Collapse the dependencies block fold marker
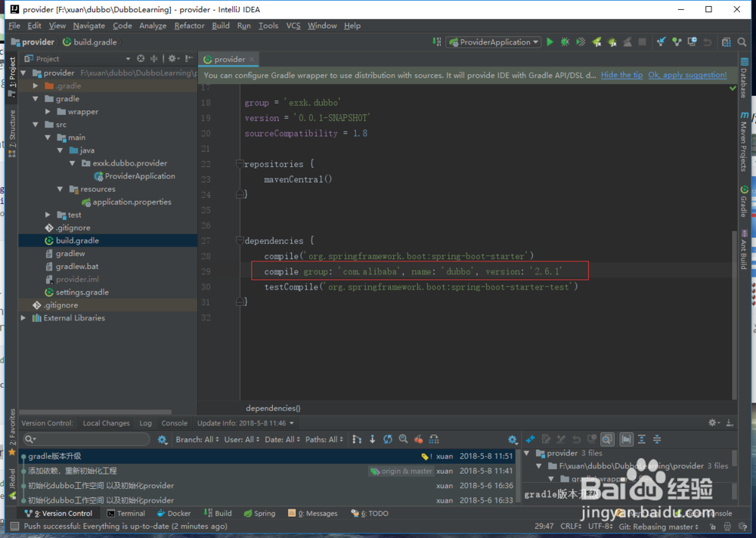The height and width of the screenshot is (538, 756). click(x=240, y=240)
